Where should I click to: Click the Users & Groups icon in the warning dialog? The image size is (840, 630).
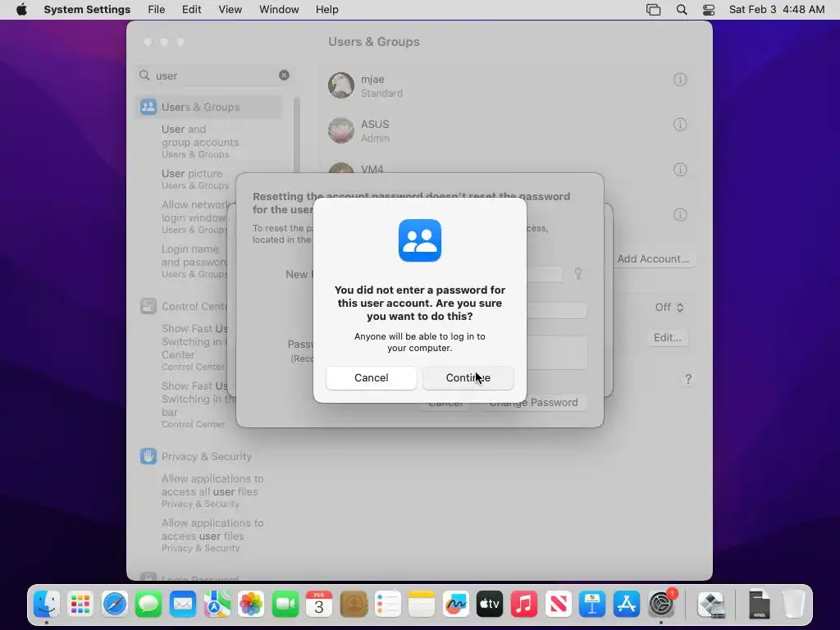click(420, 240)
